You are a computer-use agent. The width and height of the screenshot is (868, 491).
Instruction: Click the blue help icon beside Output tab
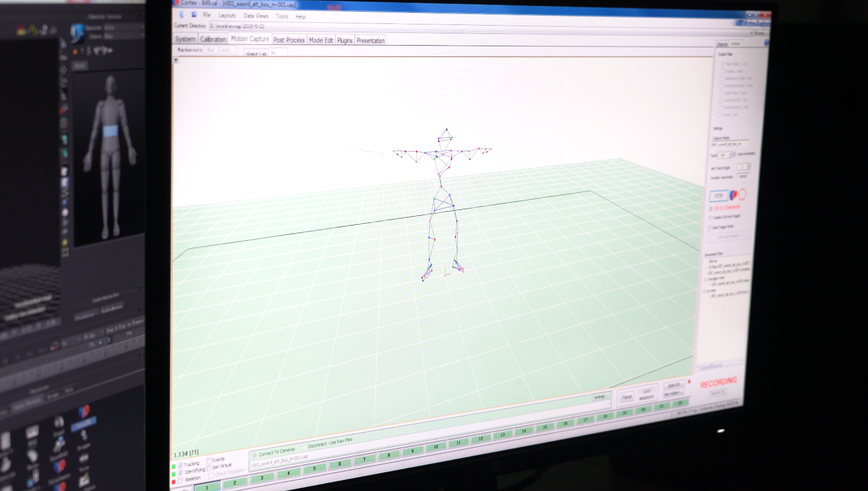click(x=766, y=43)
